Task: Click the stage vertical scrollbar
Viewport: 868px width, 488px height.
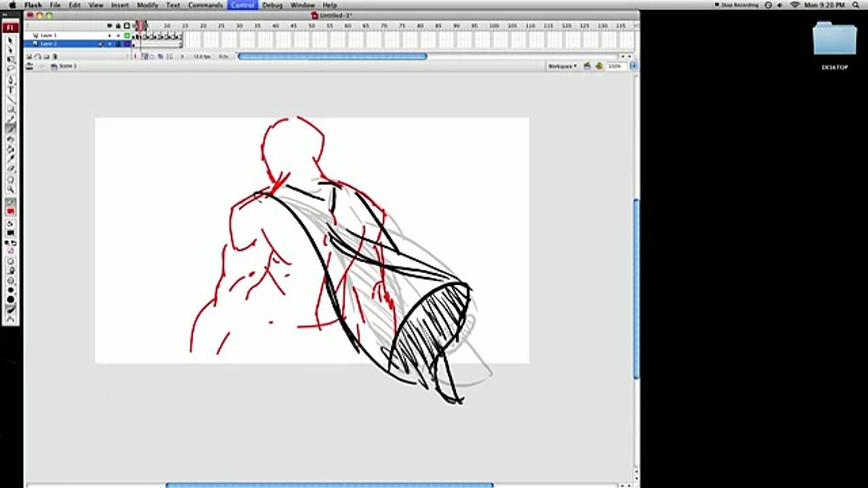Action: (636, 288)
